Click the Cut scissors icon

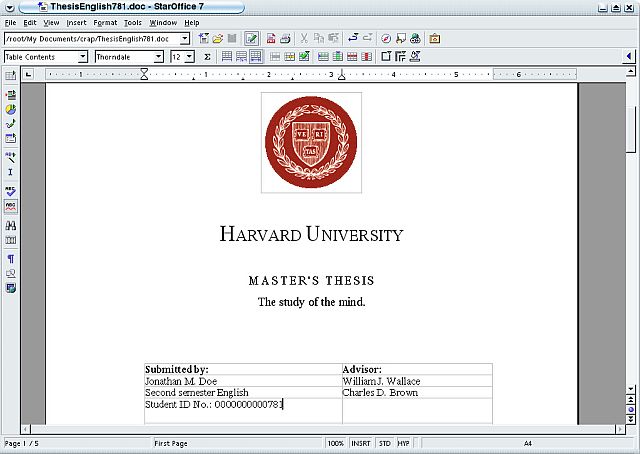click(304, 39)
